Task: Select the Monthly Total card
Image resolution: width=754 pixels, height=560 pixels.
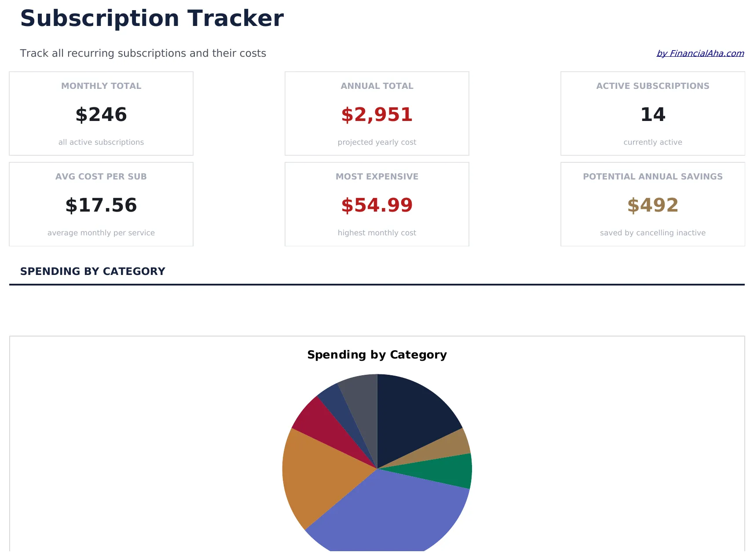Action: pyautogui.click(x=101, y=113)
